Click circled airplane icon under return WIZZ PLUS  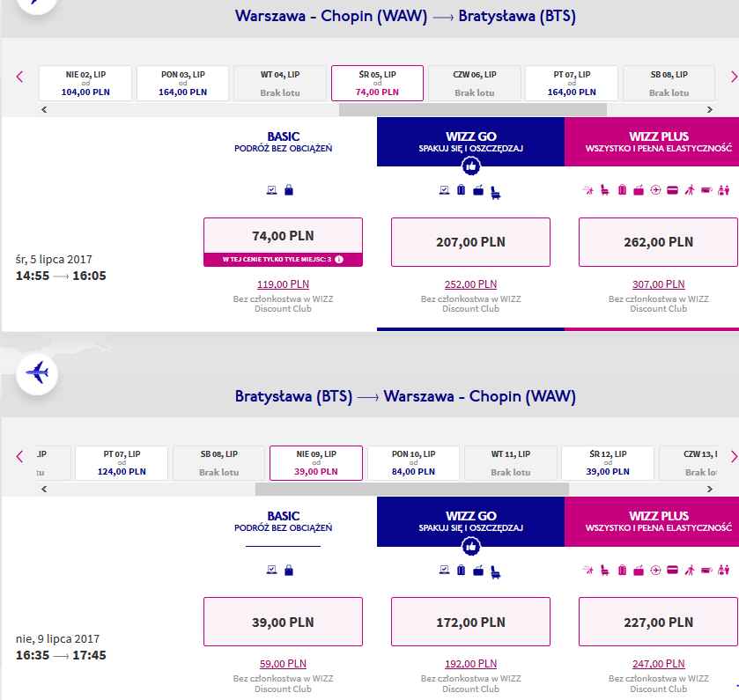[655, 570]
